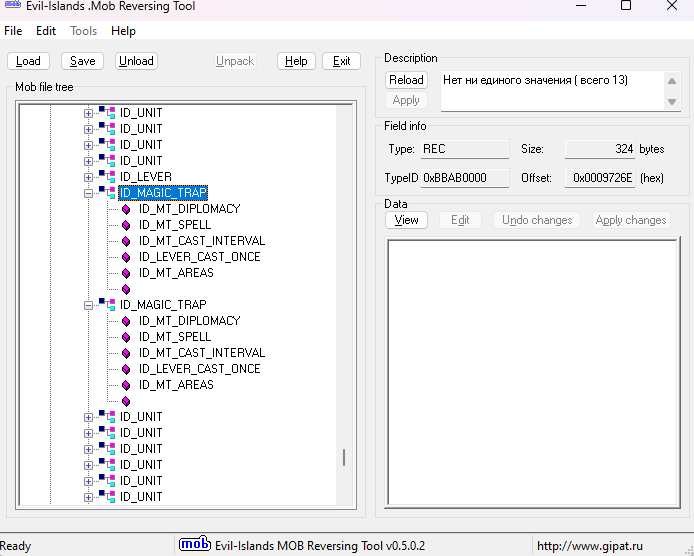The height and width of the screenshot is (556, 694).
Task: Click the diamond icon of ID_LEVER_CAST_ONCE in the second ID_MAGIC_TRAP
Action: [126, 369]
